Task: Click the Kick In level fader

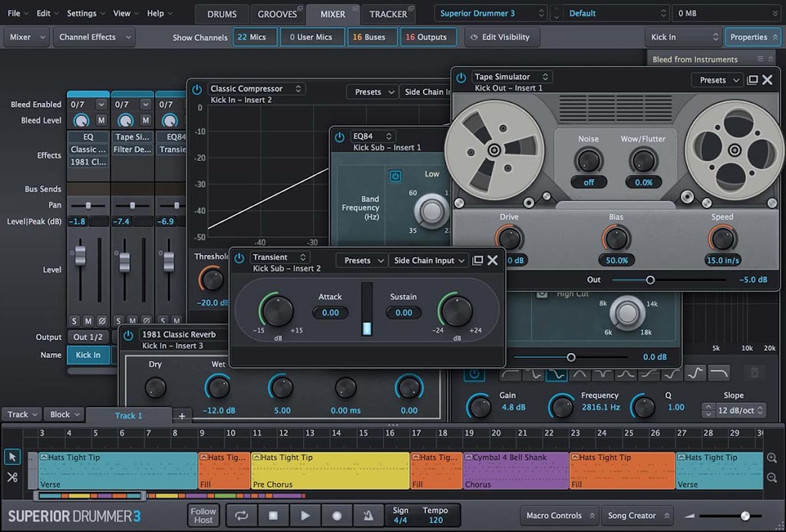Action: tap(80, 256)
